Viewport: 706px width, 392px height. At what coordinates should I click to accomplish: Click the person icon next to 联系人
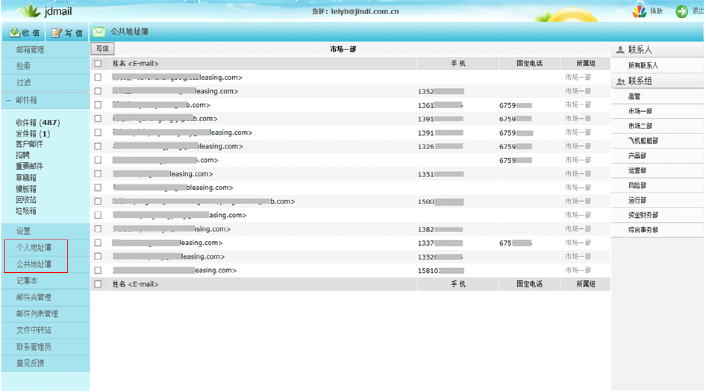(620, 50)
